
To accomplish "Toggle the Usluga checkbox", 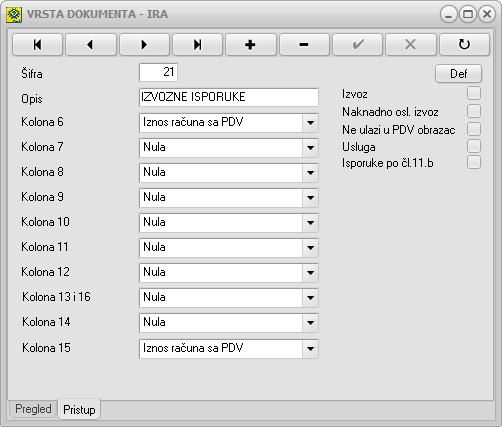I will 474,146.
